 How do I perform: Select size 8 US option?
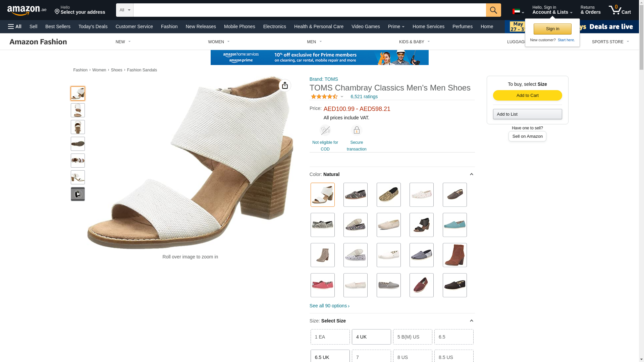coord(413,357)
